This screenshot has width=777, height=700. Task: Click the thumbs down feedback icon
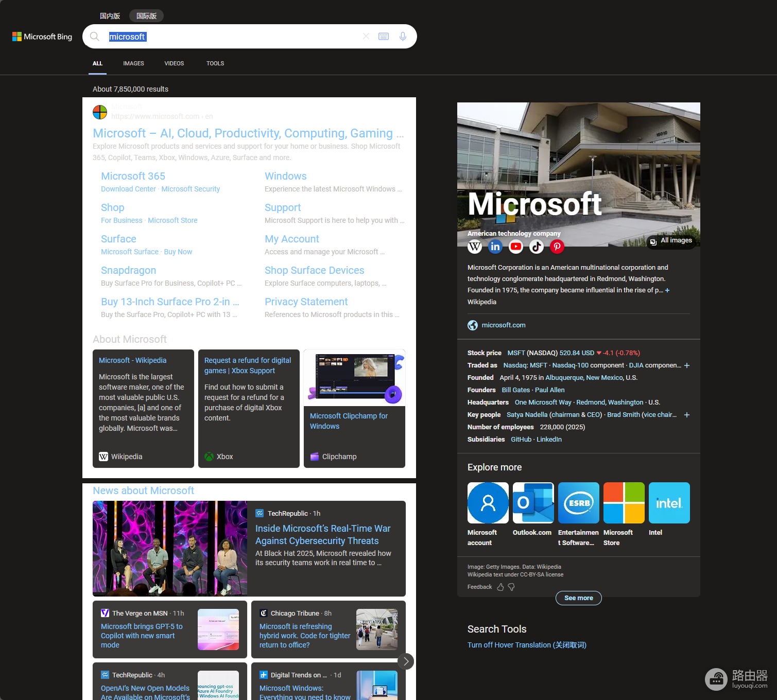click(x=511, y=587)
